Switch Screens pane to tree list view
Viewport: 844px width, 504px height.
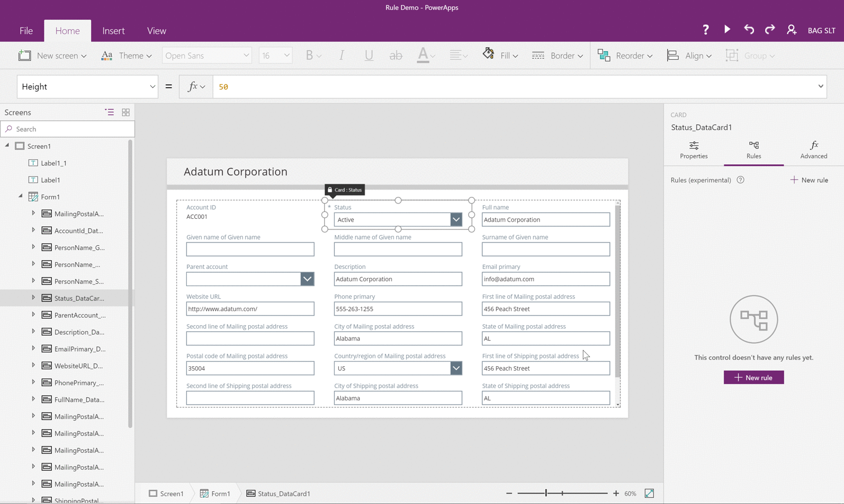[109, 112]
